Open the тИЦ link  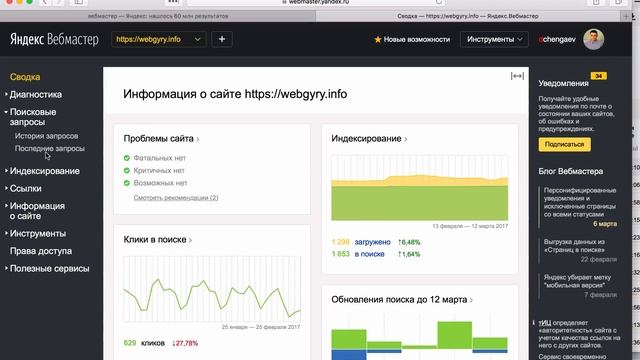pyautogui.click(x=544, y=323)
